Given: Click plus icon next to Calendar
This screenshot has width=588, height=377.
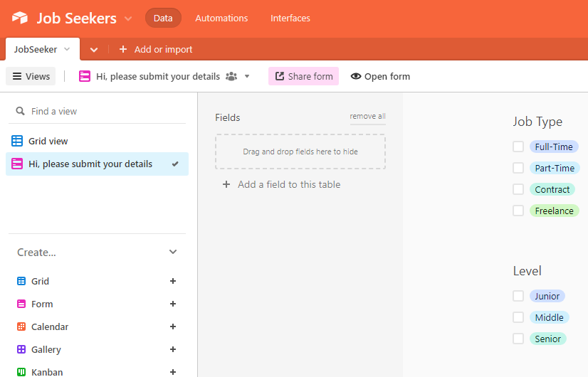Looking at the screenshot, I should click(x=173, y=326).
